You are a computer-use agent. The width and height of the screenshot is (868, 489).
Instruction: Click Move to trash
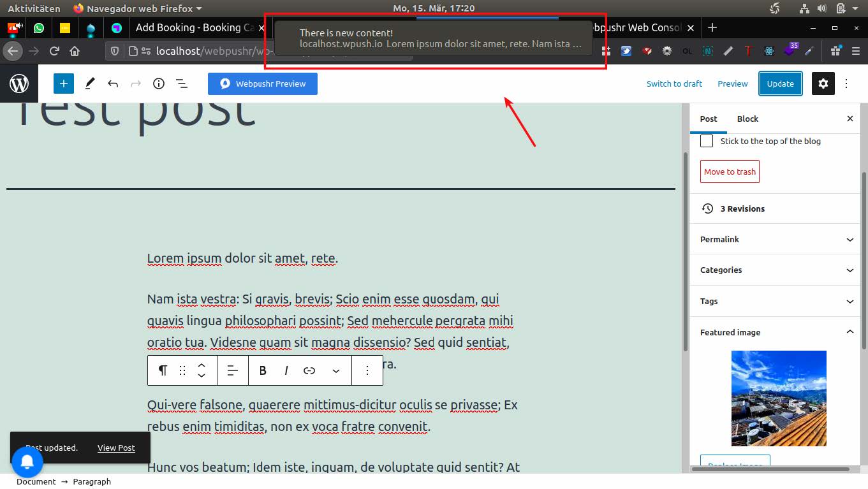tap(730, 172)
